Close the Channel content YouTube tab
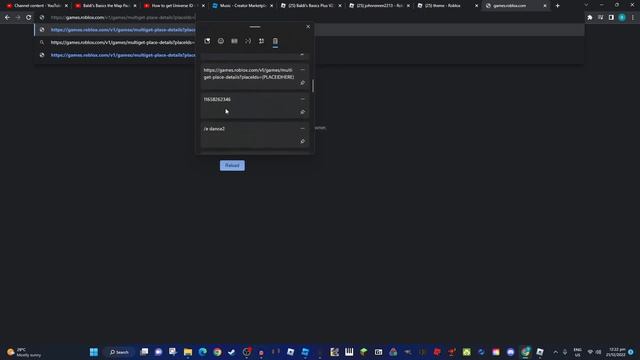640x360 pixels. tap(66, 6)
